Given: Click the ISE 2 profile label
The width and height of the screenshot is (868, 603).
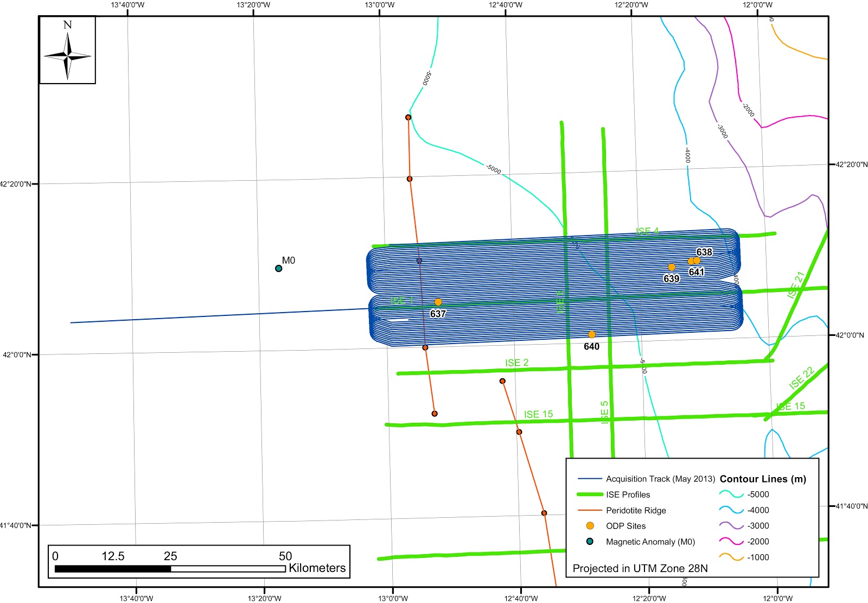Looking at the screenshot, I should 516,363.
